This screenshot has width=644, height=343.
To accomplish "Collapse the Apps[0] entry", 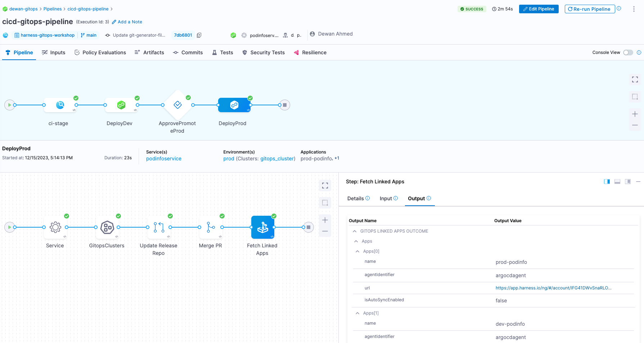I will pos(357,251).
